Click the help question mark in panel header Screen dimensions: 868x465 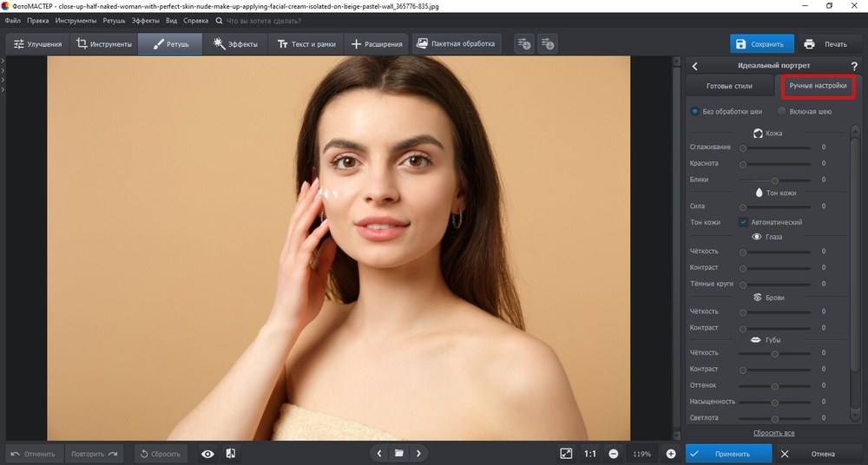854,66
